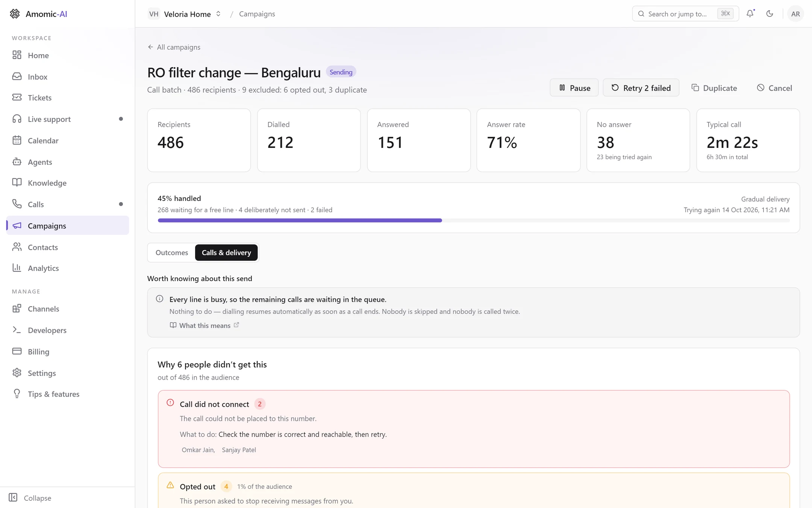Toggle dark mode moon icon
812x508 pixels.
tap(770, 14)
